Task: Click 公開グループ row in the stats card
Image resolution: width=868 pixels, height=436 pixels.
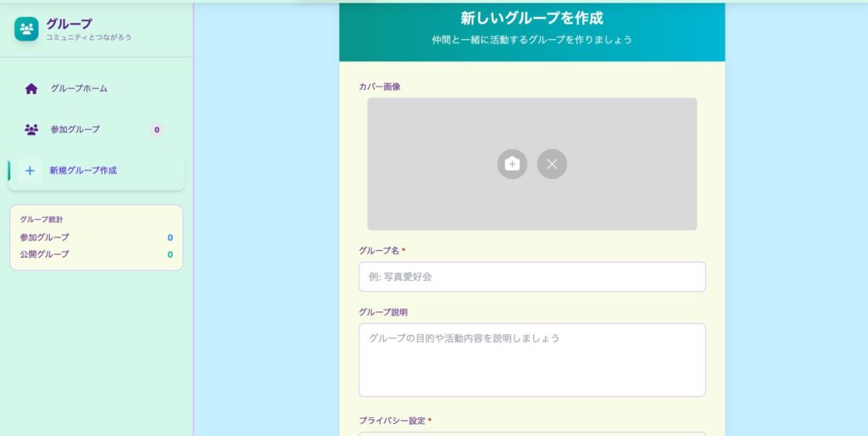Action: (x=97, y=254)
